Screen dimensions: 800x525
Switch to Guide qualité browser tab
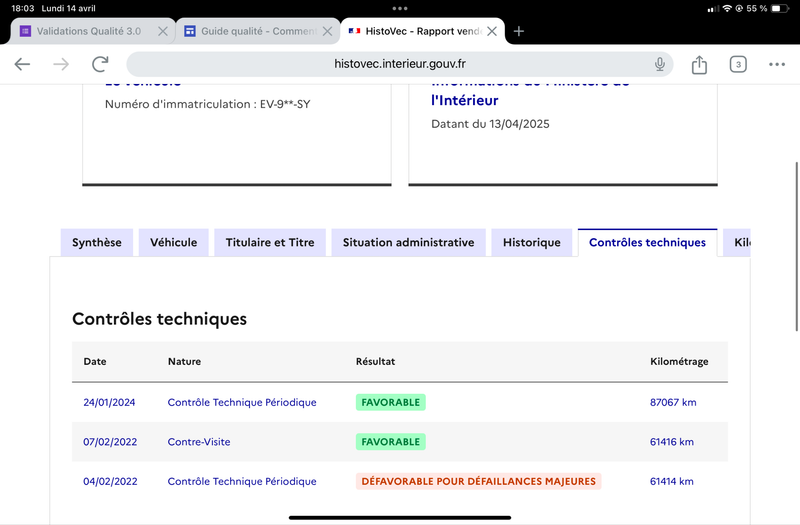click(x=258, y=31)
